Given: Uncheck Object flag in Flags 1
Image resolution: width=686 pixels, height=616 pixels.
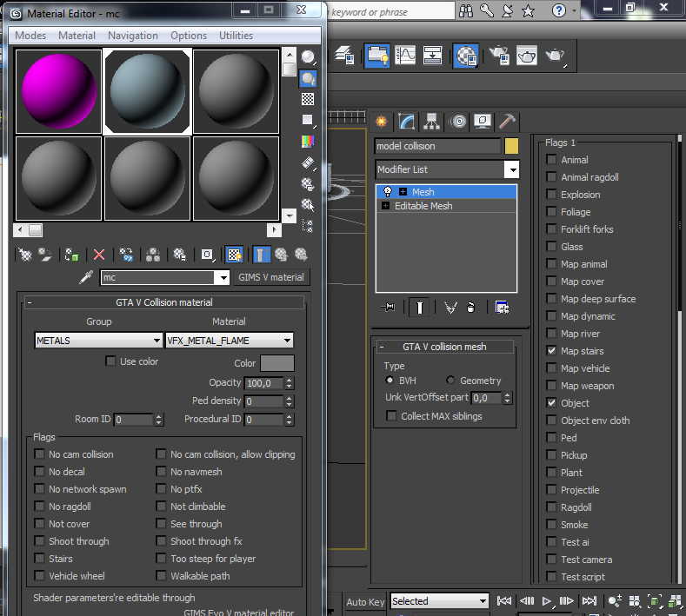Looking at the screenshot, I should 552,402.
